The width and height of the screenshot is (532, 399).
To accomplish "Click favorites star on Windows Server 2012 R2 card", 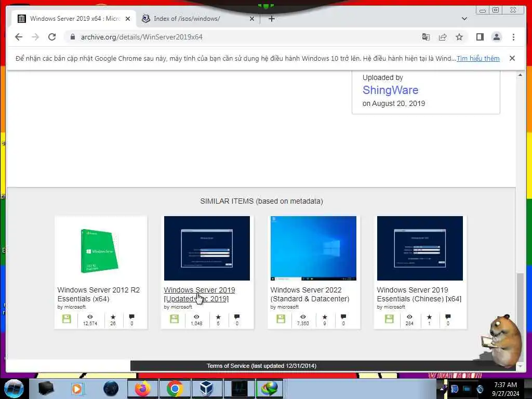I will (x=113, y=317).
